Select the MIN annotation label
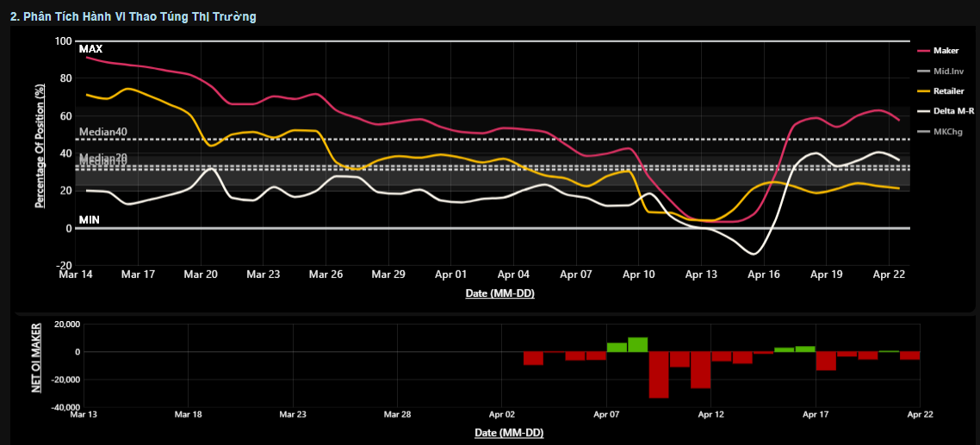Image resolution: width=980 pixels, height=445 pixels. (x=90, y=219)
